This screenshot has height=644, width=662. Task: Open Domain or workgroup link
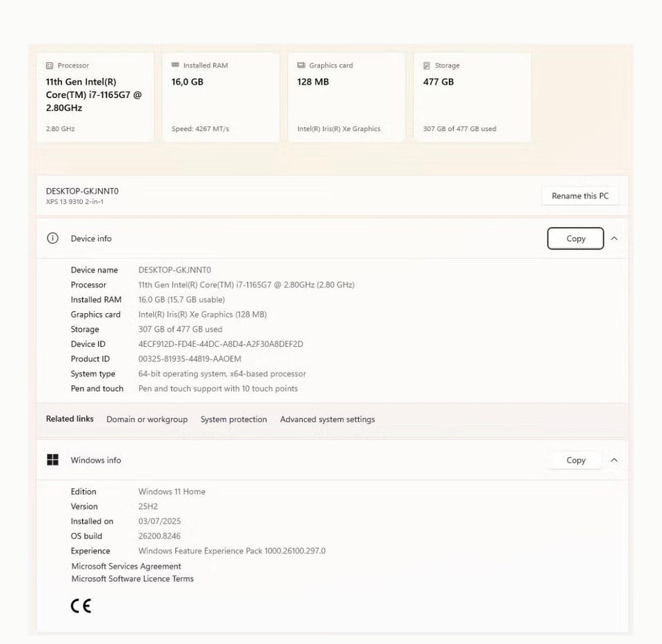point(147,419)
